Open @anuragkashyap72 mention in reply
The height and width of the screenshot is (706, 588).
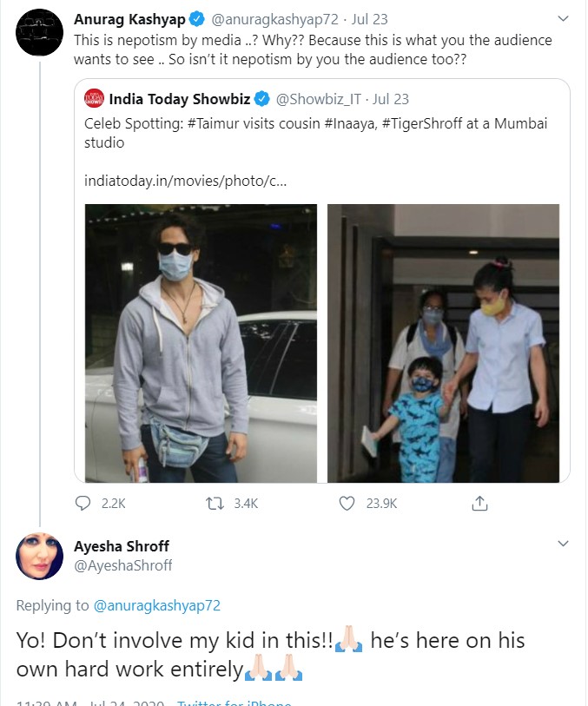(162, 605)
